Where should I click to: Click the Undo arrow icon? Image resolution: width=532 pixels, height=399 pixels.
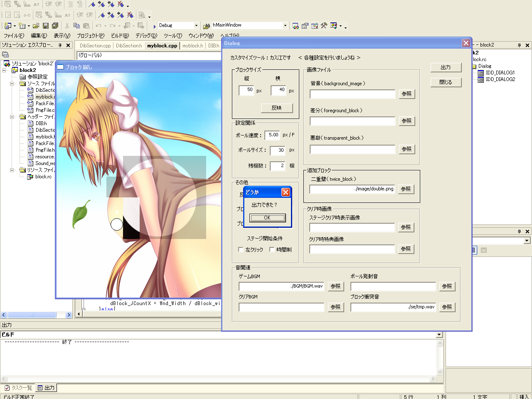pos(99,26)
